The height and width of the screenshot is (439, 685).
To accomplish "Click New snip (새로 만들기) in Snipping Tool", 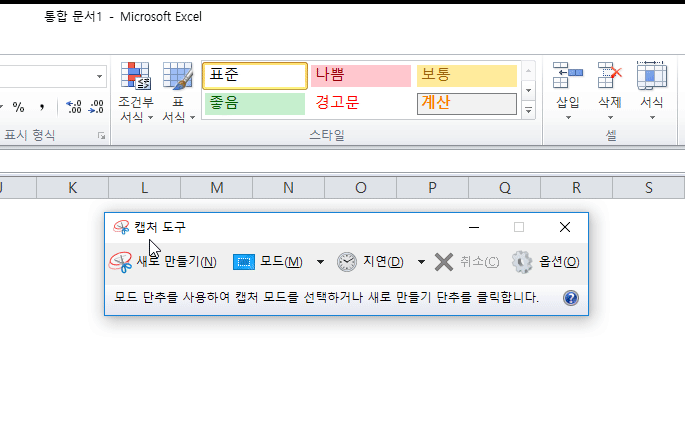I will 163,262.
